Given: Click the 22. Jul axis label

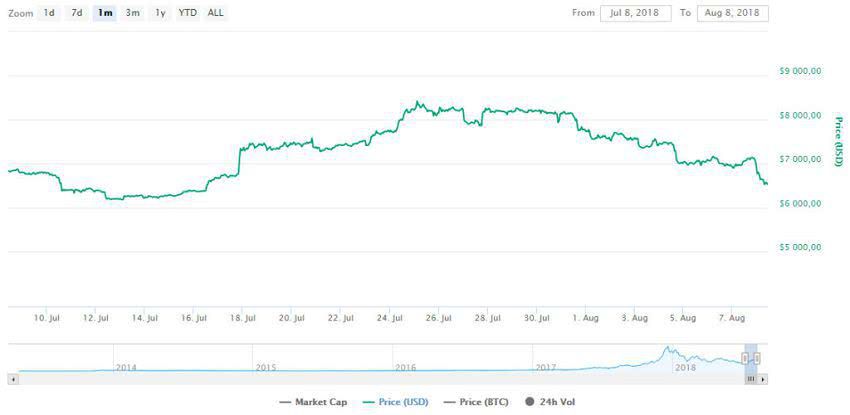Looking at the screenshot, I should tap(341, 318).
